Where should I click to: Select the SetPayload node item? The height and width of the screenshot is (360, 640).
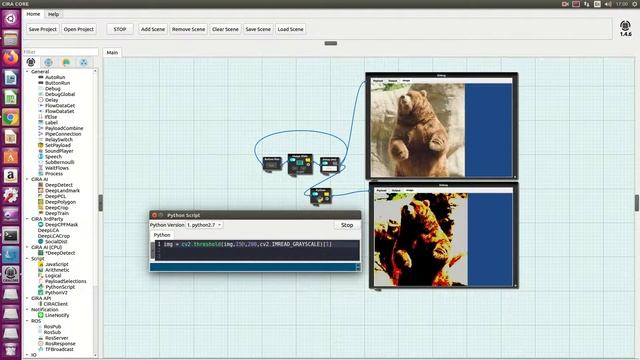54,145
